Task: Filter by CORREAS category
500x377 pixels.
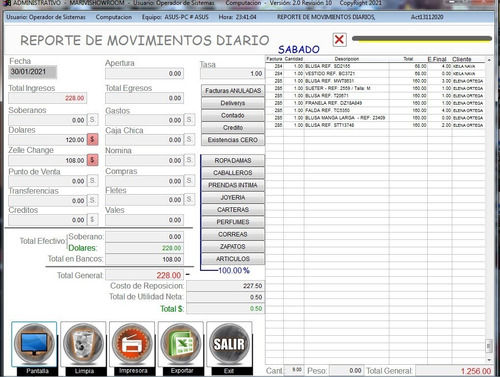Action: coord(233,234)
